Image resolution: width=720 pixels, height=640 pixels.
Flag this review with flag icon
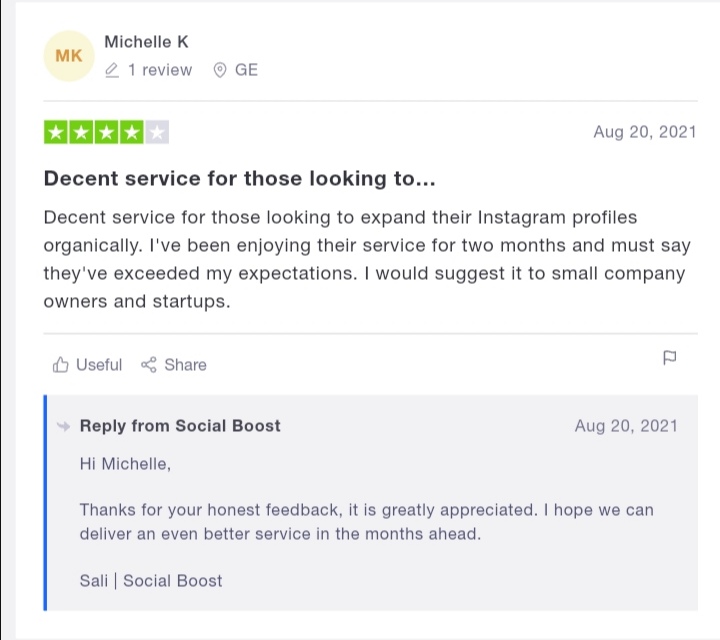(x=670, y=358)
